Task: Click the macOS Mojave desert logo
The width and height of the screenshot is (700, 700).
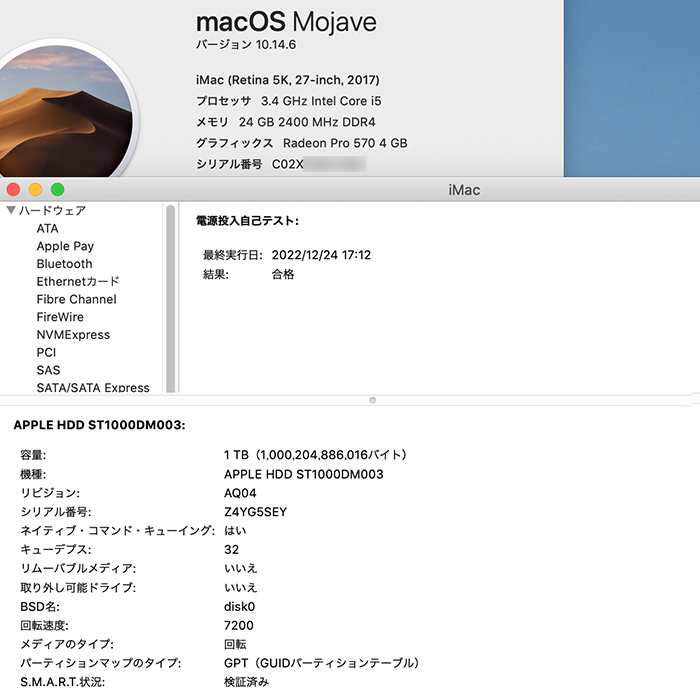Action: pyautogui.click(x=66, y=109)
